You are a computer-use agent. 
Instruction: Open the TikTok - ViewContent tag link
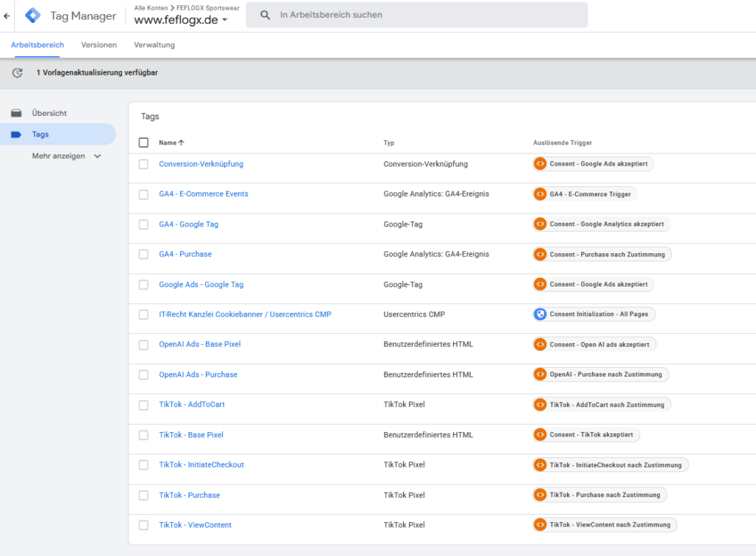coord(195,525)
